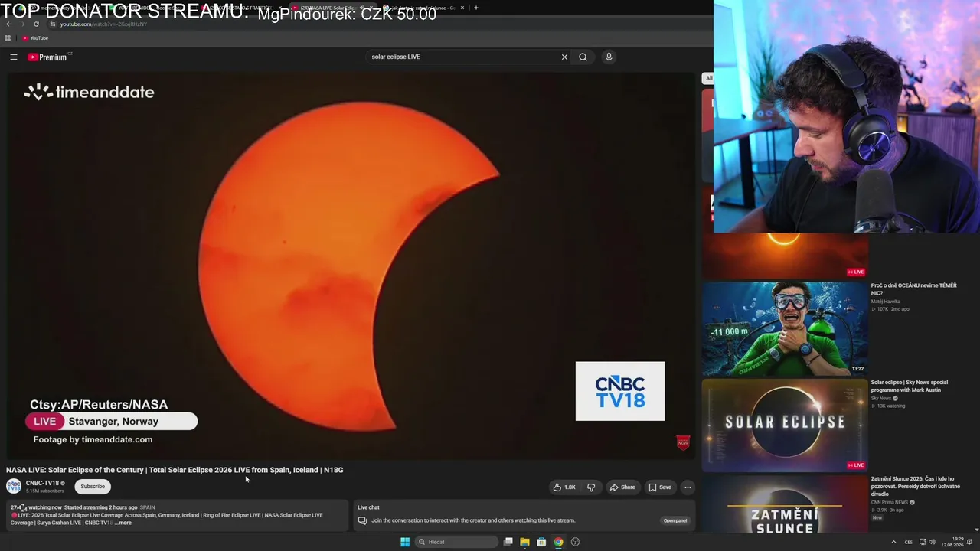980x551 pixels.
Task: Open File Explorer from the taskbar
Action: (524, 542)
